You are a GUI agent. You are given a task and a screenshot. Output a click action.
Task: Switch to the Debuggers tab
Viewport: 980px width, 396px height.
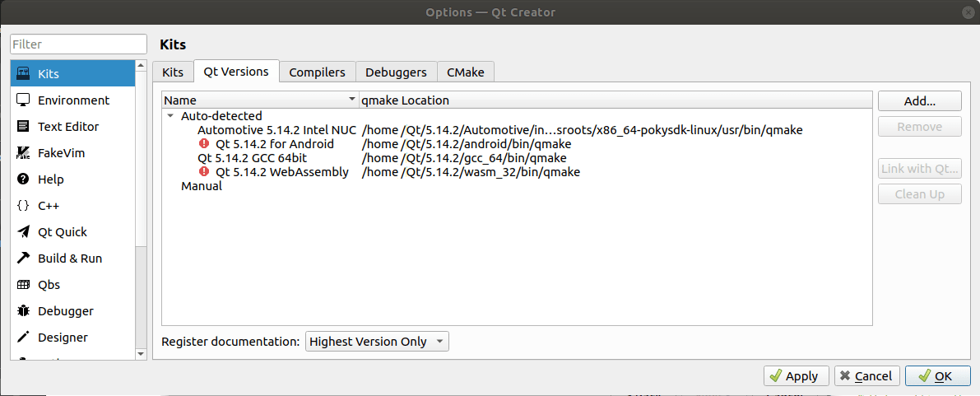[x=396, y=72]
